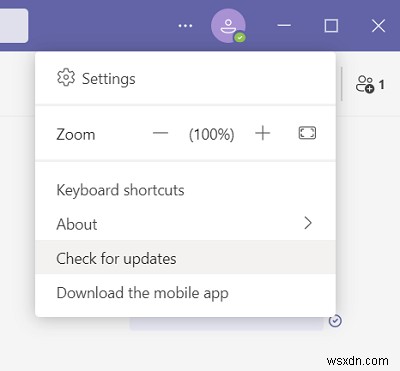Viewport: 400px width, 371px height.
Task: Increase zoom with the plus button
Action: click(x=263, y=134)
